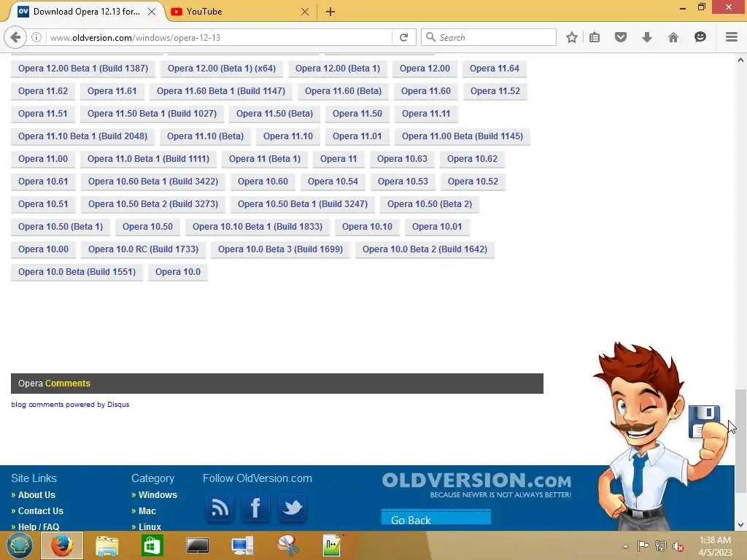Click the floppy disk held by mascot
The height and width of the screenshot is (560, 747).
(x=704, y=421)
